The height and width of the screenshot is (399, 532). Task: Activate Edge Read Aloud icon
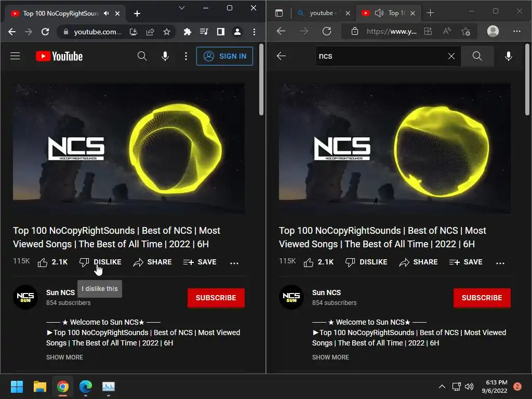coord(447,31)
